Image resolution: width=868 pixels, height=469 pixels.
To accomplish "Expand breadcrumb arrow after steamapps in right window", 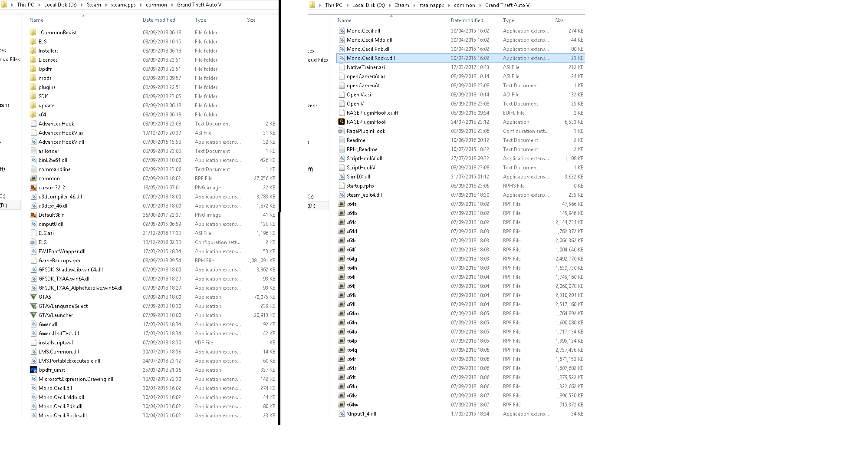I will click(x=449, y=5).
